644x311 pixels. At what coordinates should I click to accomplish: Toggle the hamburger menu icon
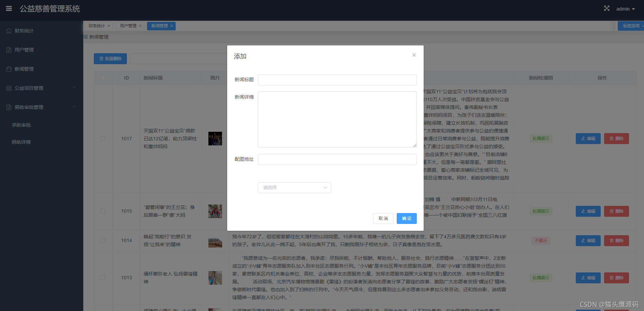(x=9, y=9)
